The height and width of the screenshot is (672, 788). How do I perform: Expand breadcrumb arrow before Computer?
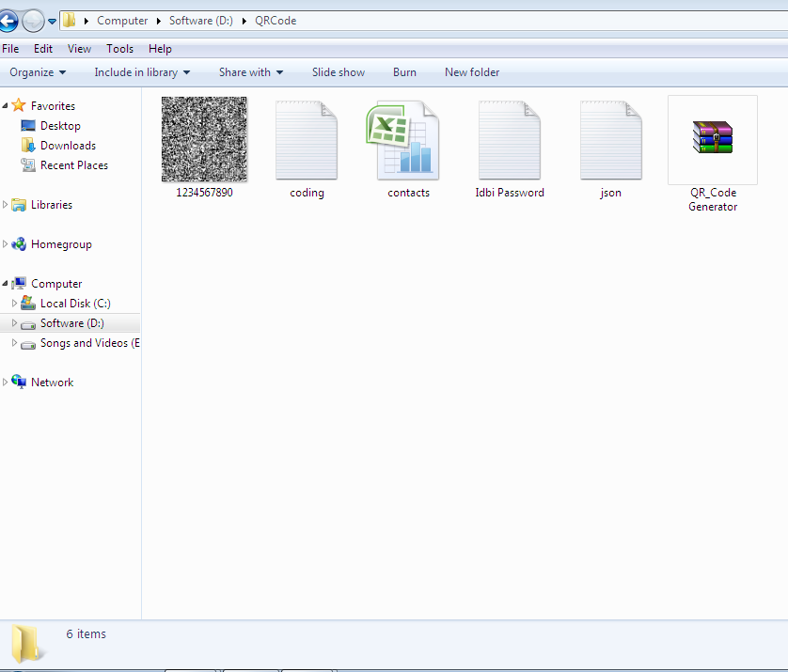click(x=86, y=21)
